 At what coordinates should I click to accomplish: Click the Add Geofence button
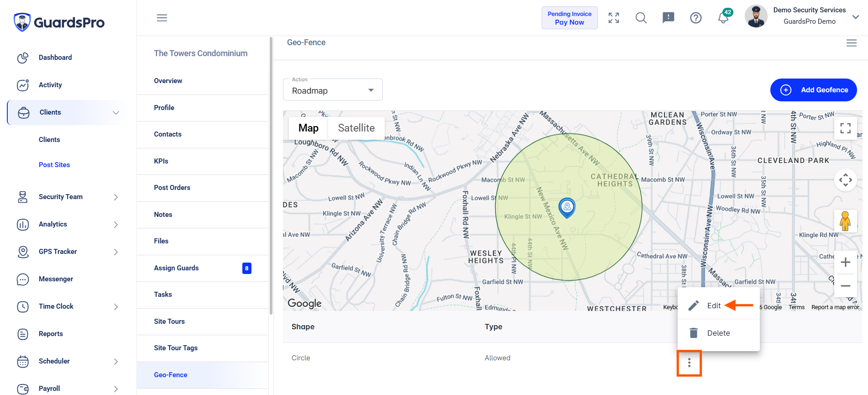point(813,90)
